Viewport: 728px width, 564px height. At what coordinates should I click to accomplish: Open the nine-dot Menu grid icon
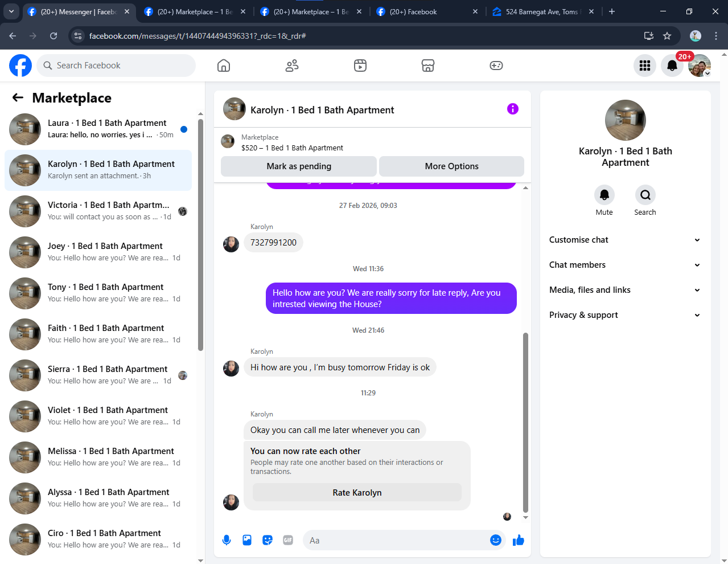645,66
